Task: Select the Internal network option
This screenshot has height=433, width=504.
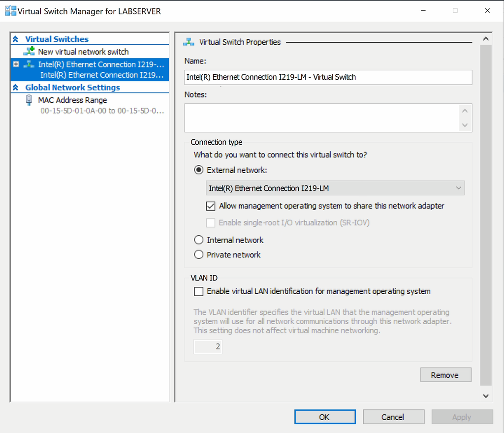Action: [199, 240]
